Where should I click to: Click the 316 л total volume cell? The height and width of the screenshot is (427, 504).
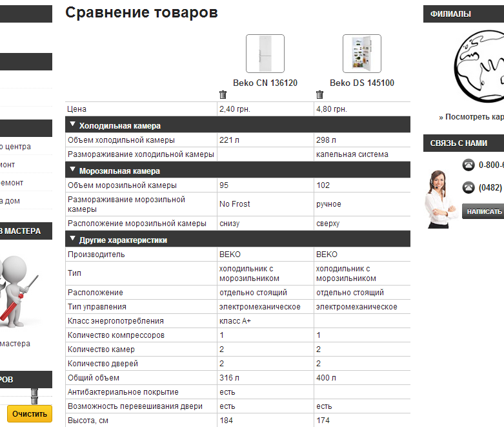265,378
